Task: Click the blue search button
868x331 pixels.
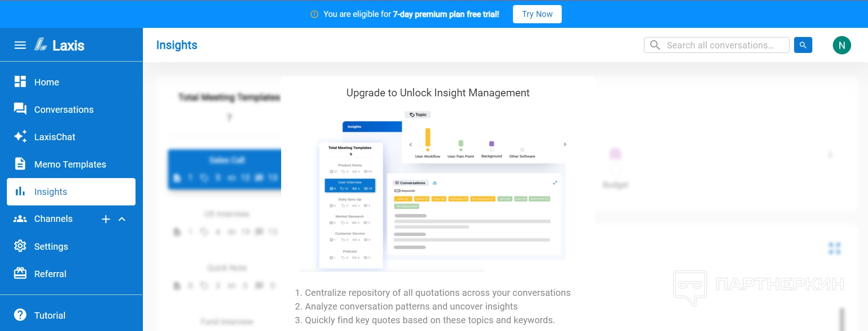Action: (803, 45)
